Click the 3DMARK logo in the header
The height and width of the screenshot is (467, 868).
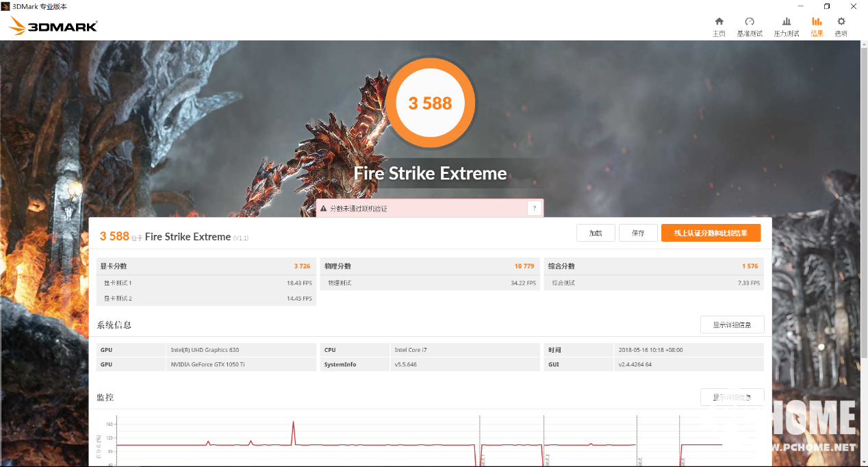pos(53,27)
